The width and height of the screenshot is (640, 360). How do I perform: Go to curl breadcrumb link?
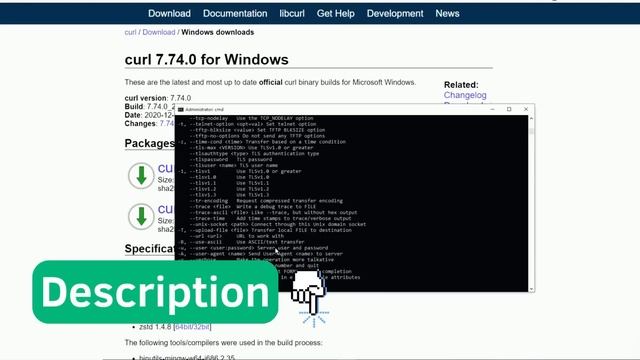point(130,32)
